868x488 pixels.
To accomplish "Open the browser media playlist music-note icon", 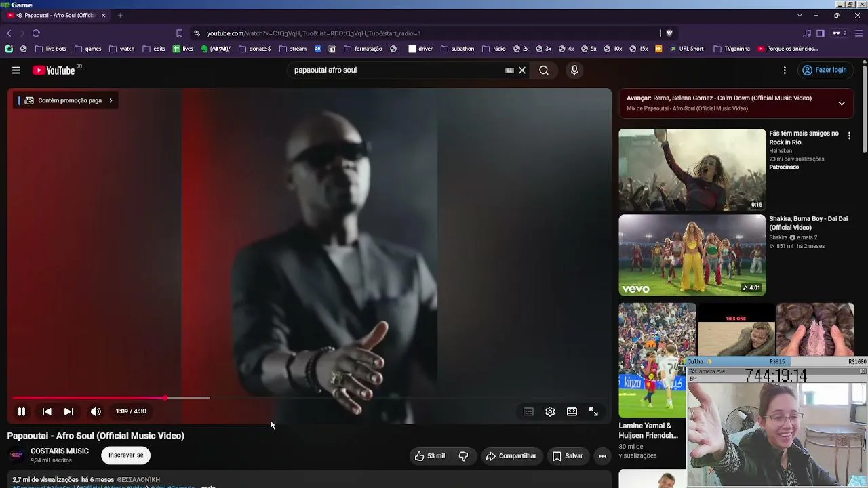I will (x=807, y=33).
